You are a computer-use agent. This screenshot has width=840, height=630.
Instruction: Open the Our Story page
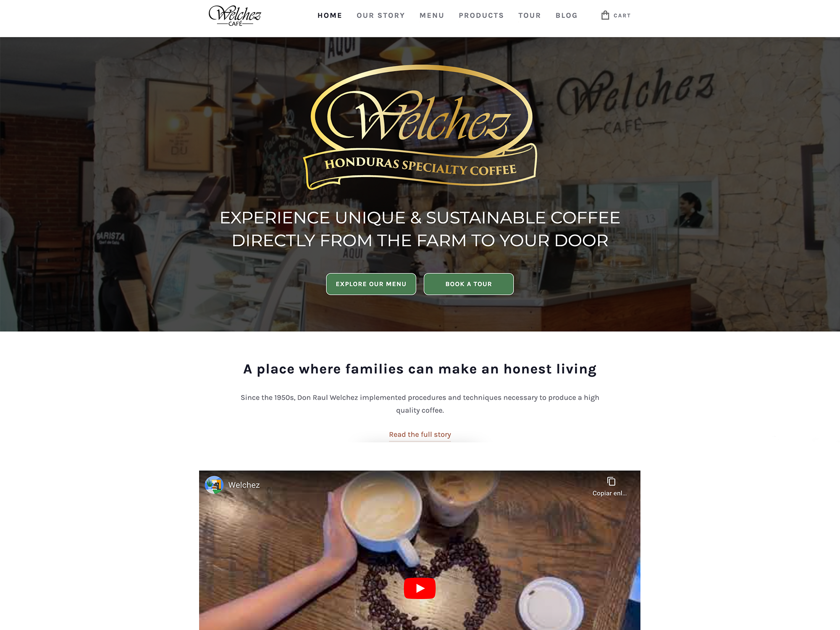[381, 16]
